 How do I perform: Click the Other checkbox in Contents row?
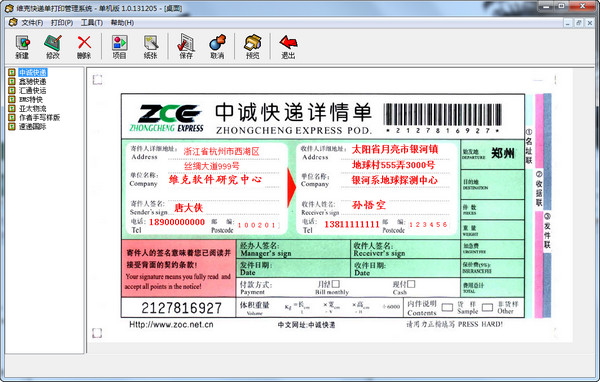tap(487, 307)
